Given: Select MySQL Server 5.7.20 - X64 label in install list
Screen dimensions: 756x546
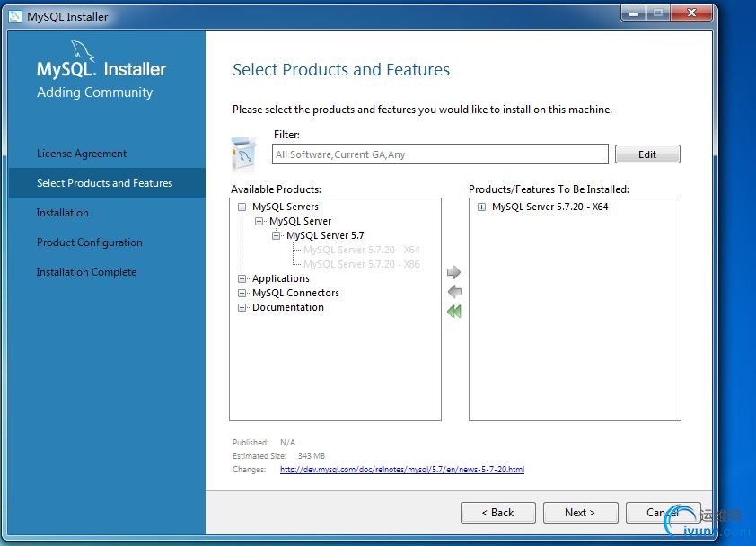Looking at the screenshot, I should tap(550, 207).
